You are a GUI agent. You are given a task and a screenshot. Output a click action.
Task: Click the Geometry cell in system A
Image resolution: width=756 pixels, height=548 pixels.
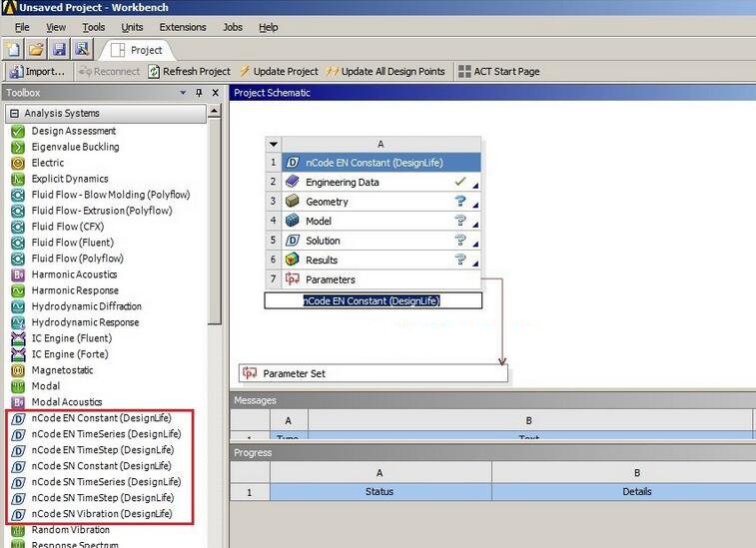point(380,202)
